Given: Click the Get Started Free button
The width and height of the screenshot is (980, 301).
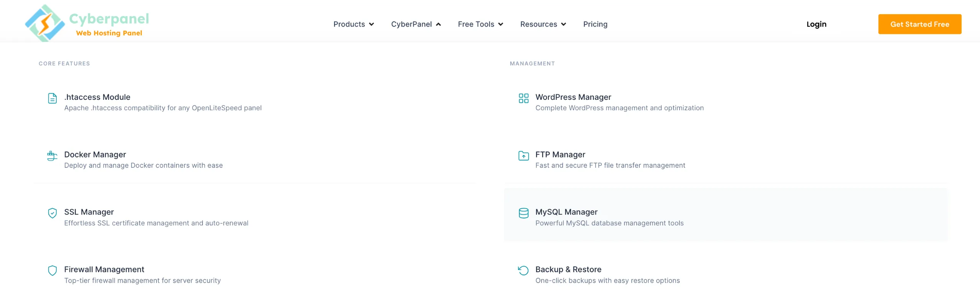Looking at the screenshot, I should [x=920, y=24].
